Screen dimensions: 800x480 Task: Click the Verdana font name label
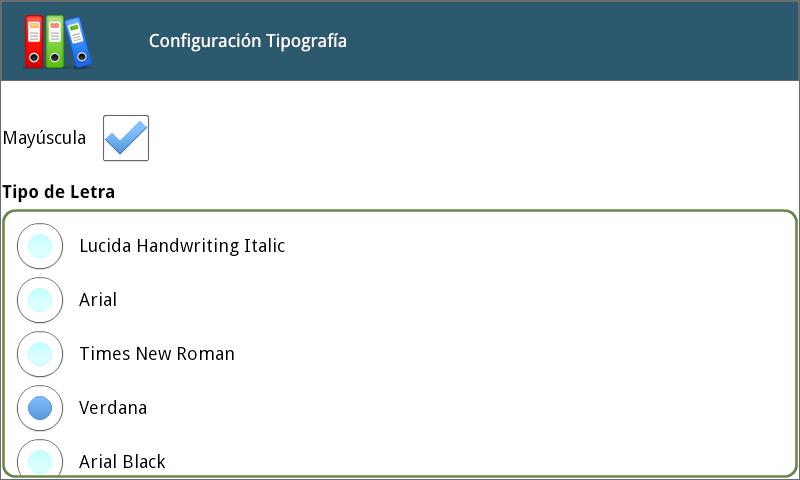pos(113,408)
